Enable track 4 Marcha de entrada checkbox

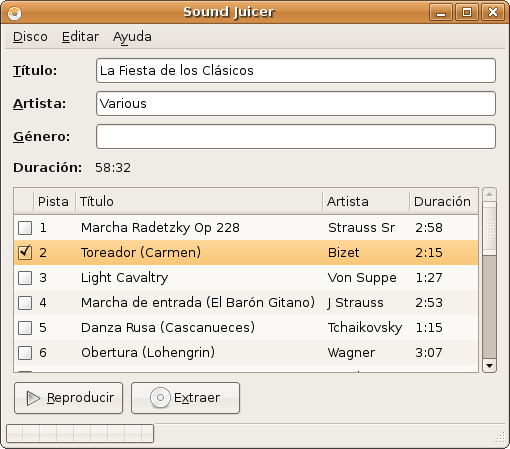25,303
